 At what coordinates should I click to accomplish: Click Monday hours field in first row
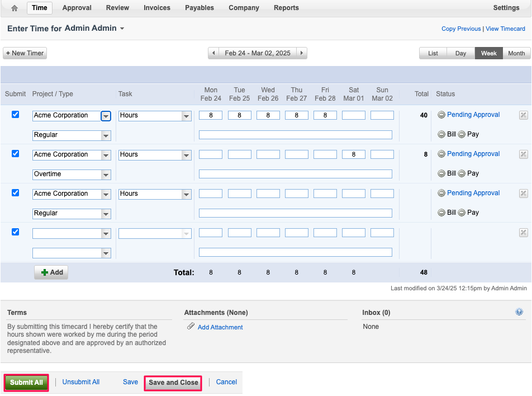coord(211,115)
